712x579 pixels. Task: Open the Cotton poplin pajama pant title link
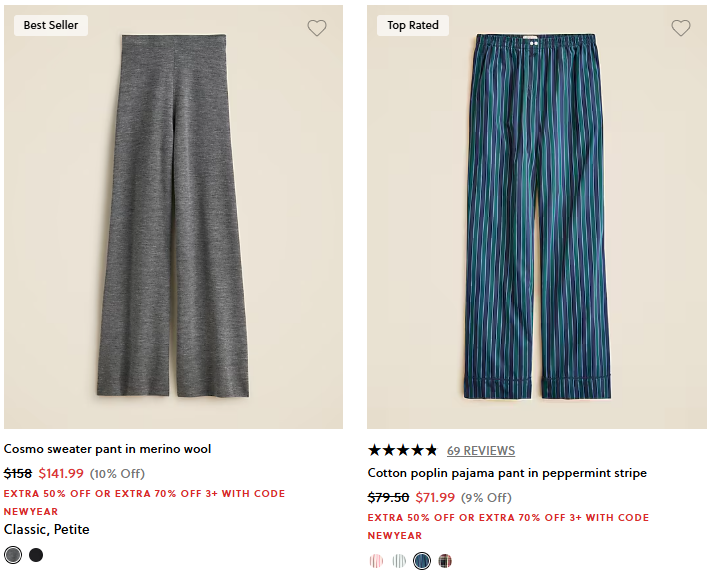click(x=507, y=473)
